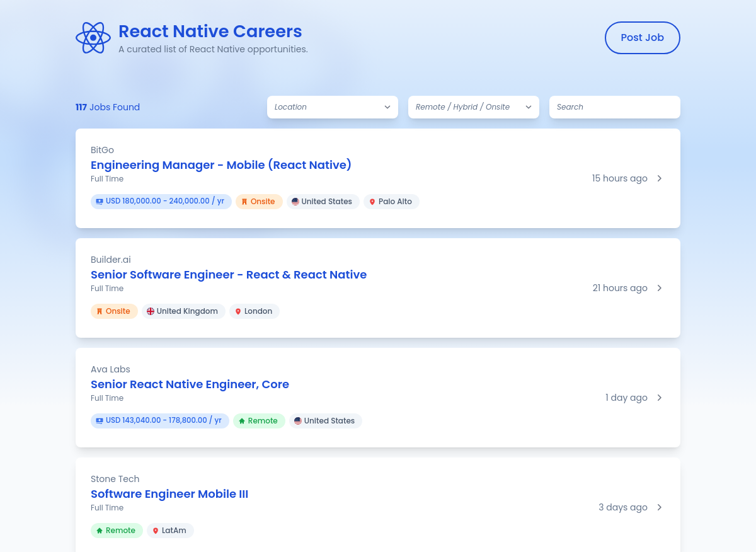Open Software Engineer Mobile III job
This screenshot has width=756, height=552.
click(x=169, y=494)
